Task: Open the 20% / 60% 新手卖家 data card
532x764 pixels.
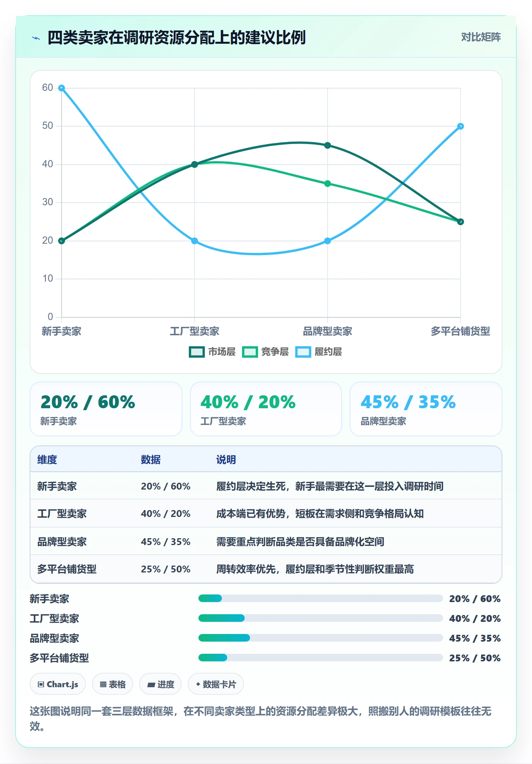Action: (106, 409)
